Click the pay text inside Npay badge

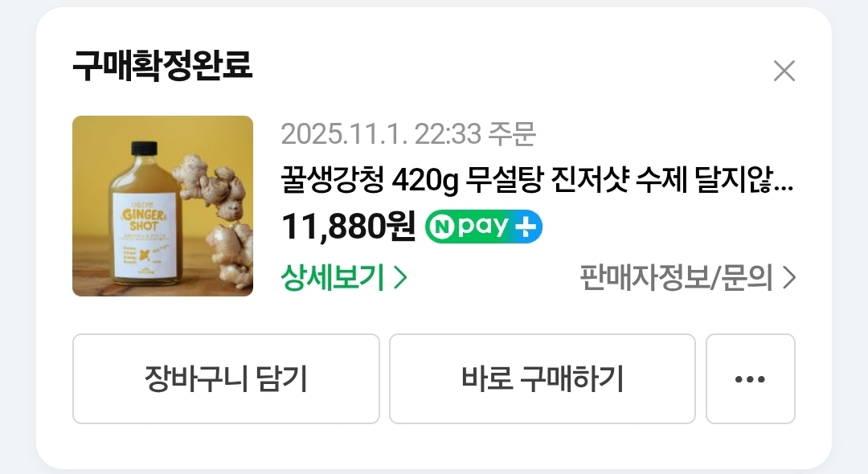[x=483, y=227]
